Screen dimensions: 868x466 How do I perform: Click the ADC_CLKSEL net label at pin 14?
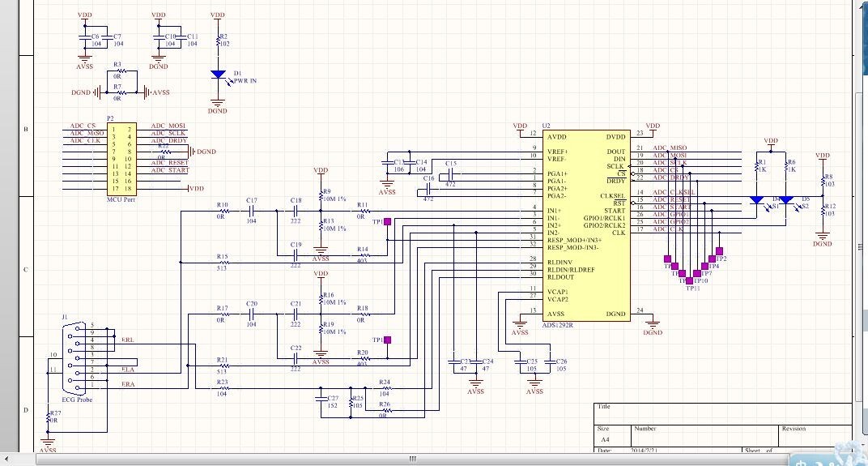[x=674, y=192]
